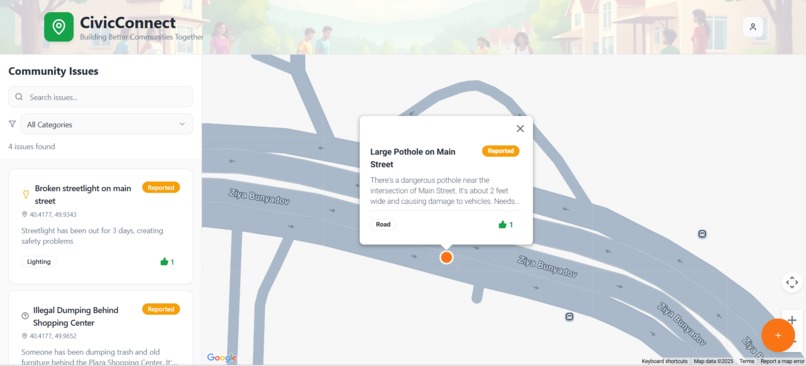This screenshot has width=806, height=366.
Task: Click the filter funnel icon
Action: (x=12, y=124)
